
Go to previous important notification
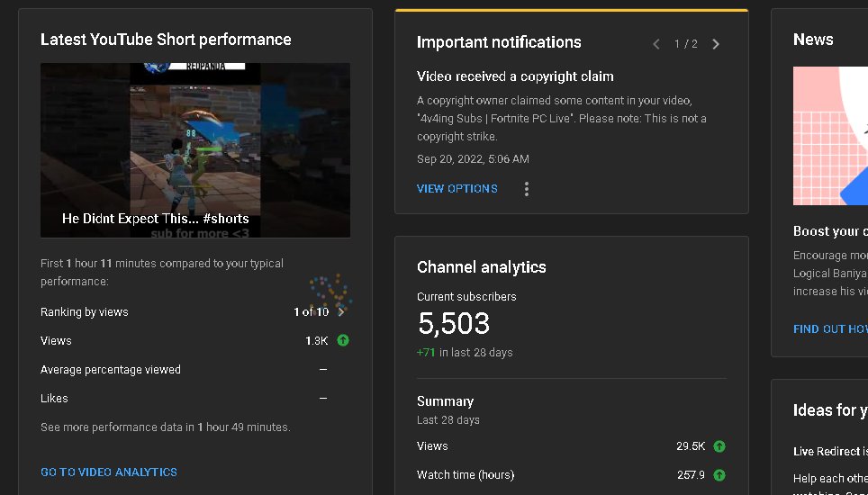click(656, 44)
